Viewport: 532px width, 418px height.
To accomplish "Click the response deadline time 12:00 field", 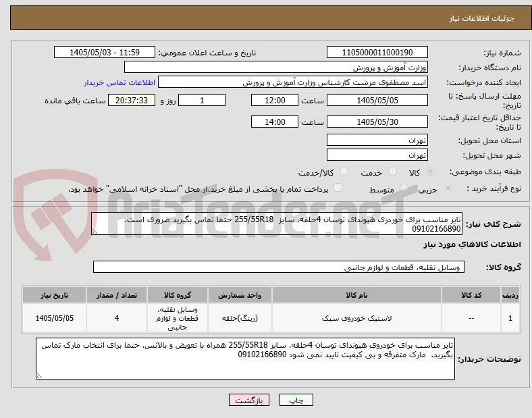I will click(275, 100).
